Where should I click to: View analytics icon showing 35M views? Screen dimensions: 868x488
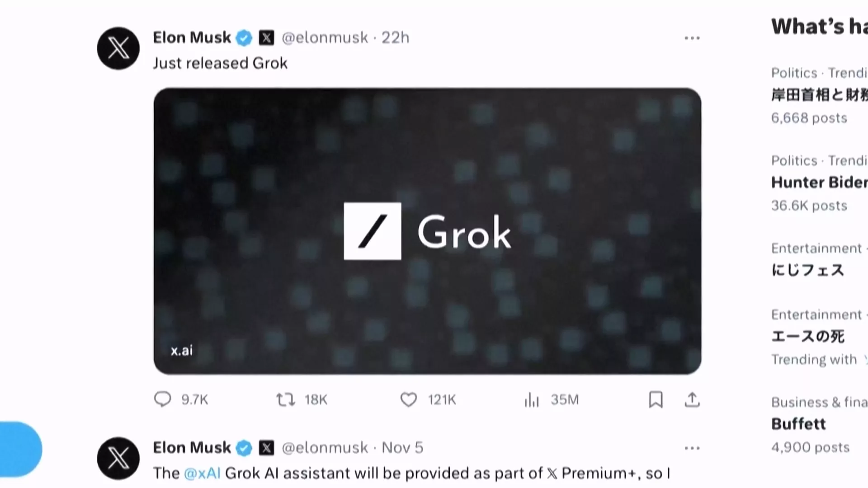point(532,399)
